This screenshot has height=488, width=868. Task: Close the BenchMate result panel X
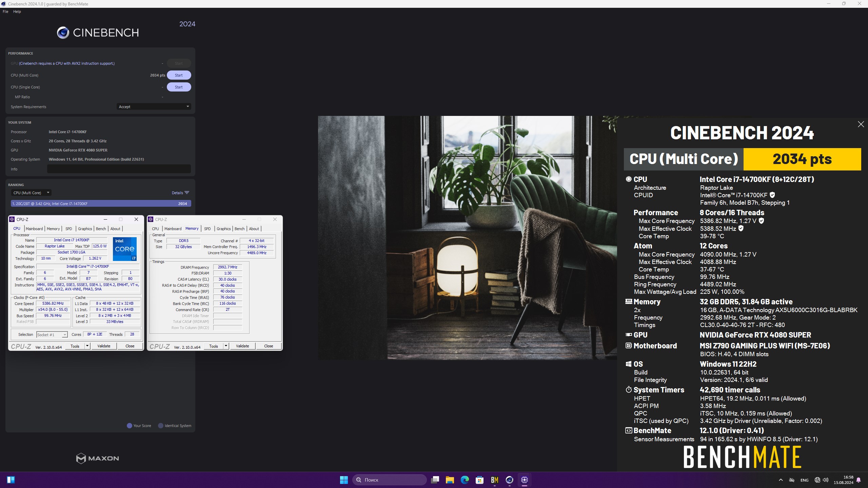[x=861, y=124]
